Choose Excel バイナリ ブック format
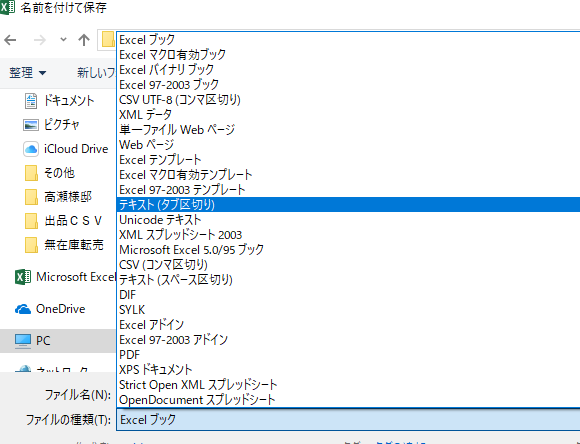580x444 pixels. pos(348,70)
